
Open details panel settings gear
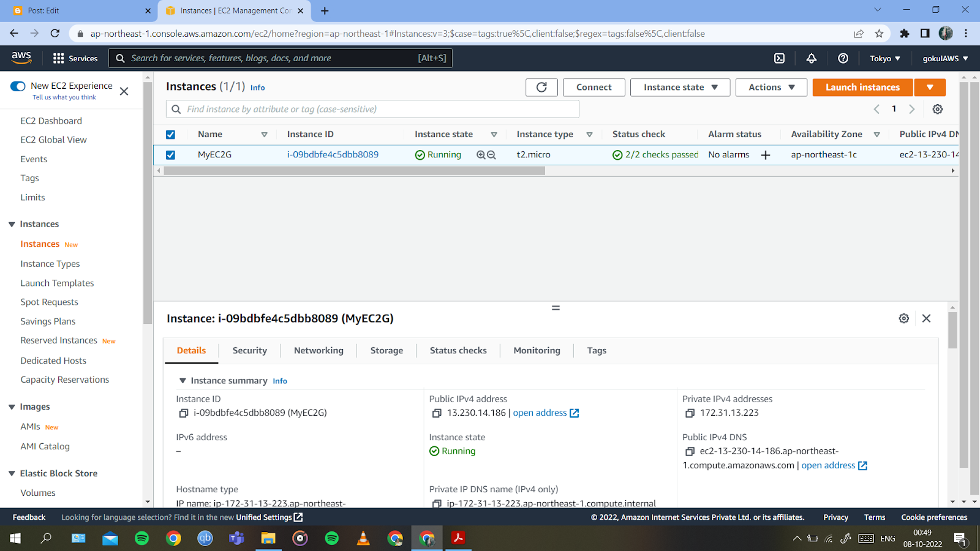(904, 318)
